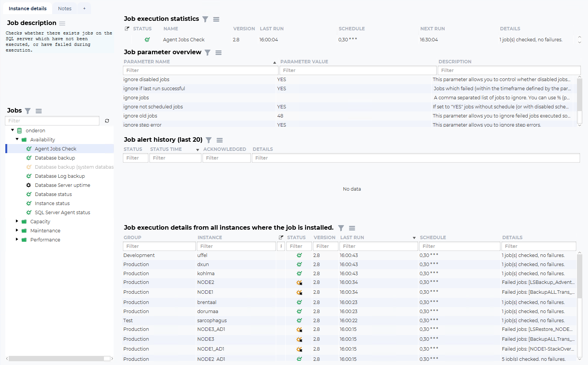Click the horizontal scrollbar in Jobs panel
This screenshot has height=365, width=588.
pos(56,359)
